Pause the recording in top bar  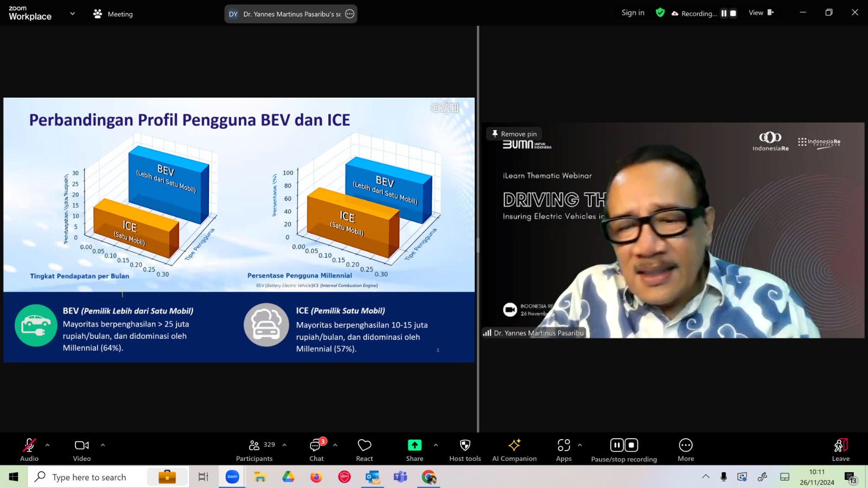724,14
